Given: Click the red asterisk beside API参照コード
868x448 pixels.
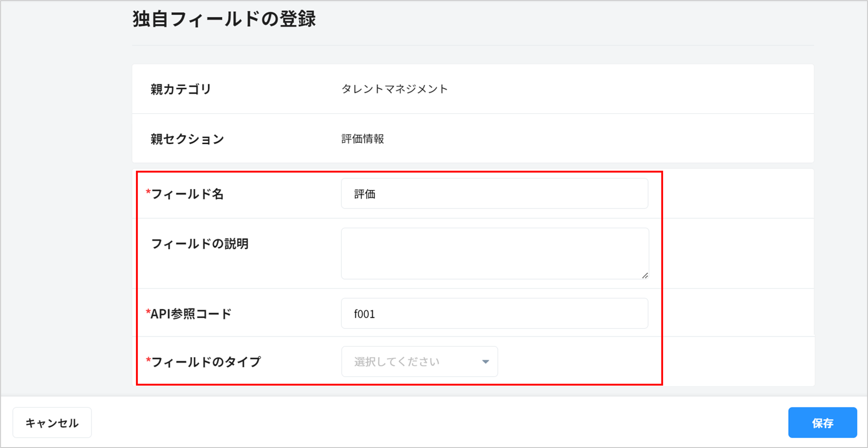Looking at the screenshot, I should pyautogui.click(x=148, y=312).
